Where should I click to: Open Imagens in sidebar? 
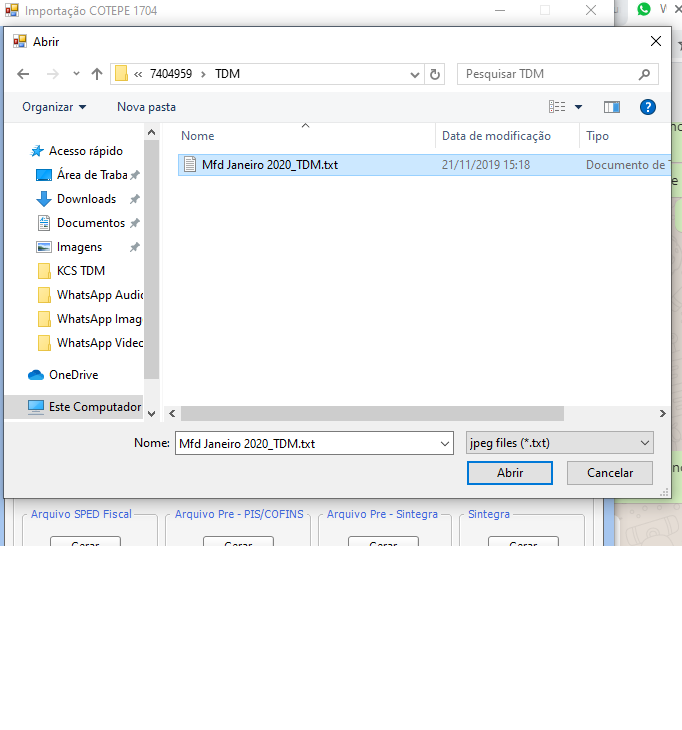[79, 247]
